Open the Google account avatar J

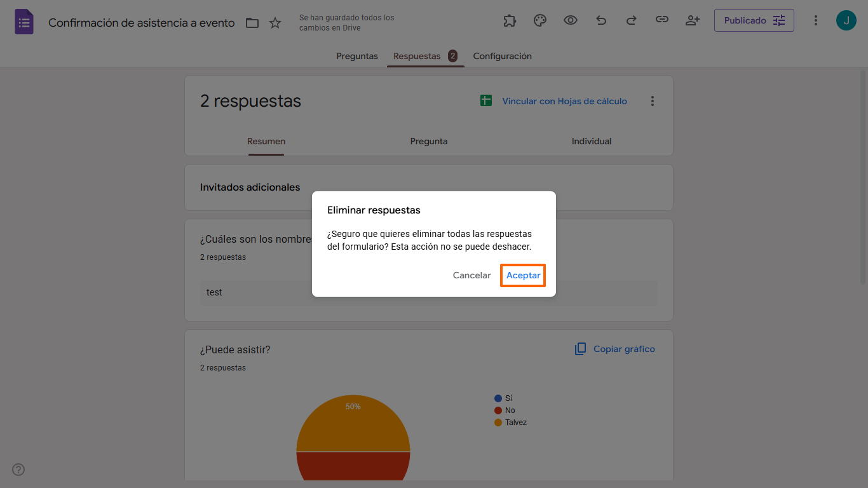pyautogui.click(x=846, y=20)
